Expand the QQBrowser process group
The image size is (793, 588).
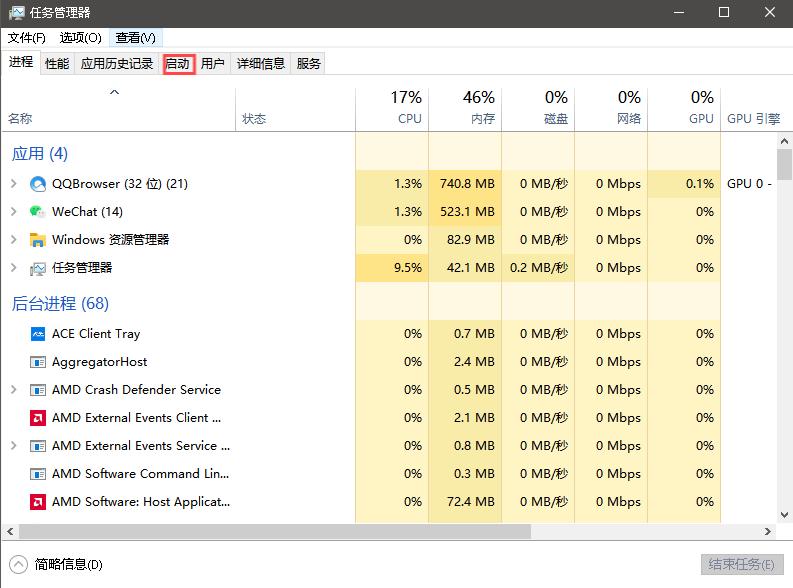point(13,184)
